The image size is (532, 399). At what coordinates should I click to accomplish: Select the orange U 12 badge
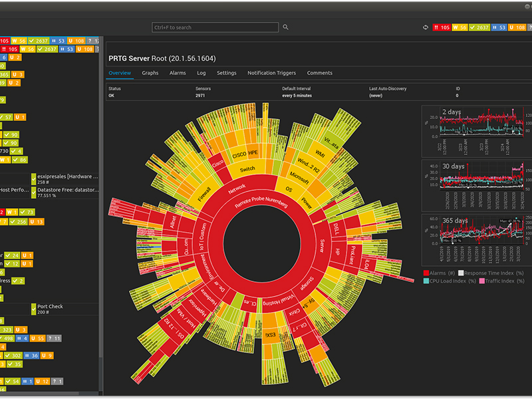point(42,381)
